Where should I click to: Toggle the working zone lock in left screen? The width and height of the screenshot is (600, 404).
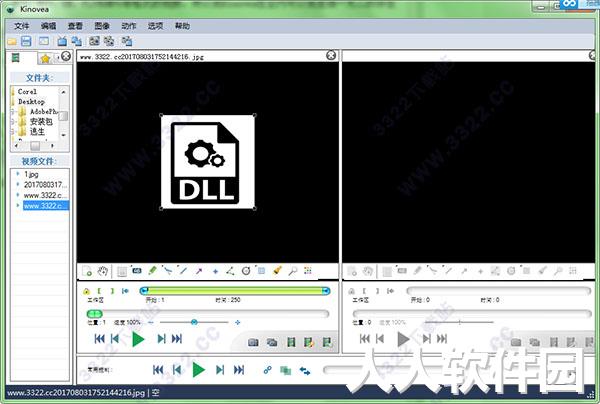point(86,291)
